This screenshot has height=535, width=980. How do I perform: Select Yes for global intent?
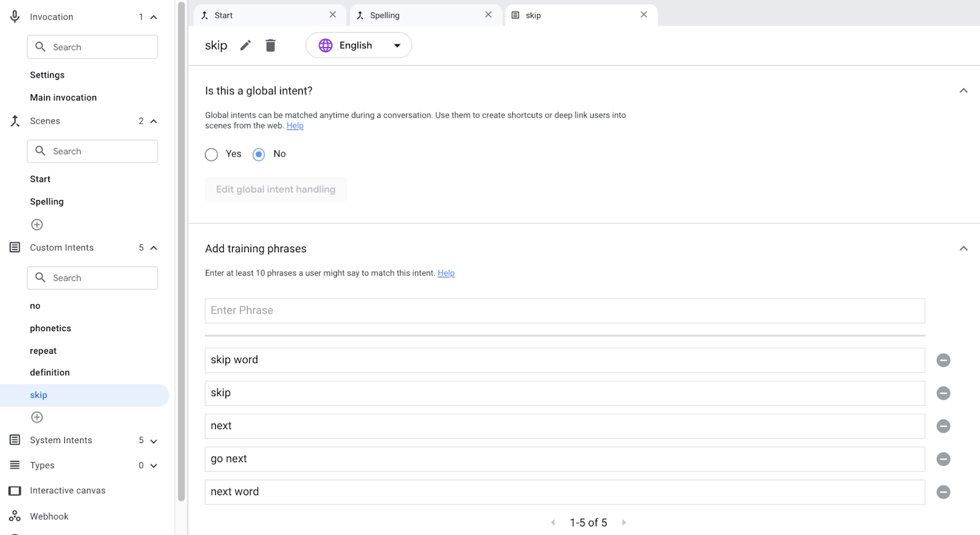pos(212,154)
